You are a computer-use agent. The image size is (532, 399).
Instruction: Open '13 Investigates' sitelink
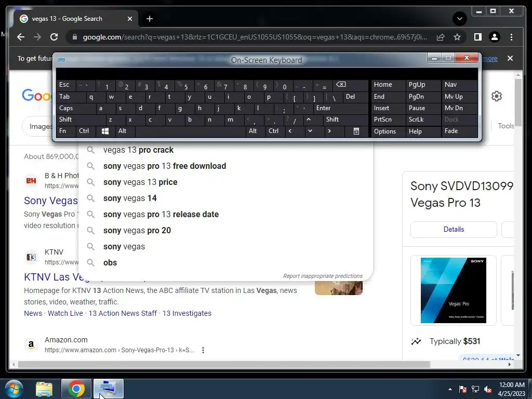[x=187, y=313]
